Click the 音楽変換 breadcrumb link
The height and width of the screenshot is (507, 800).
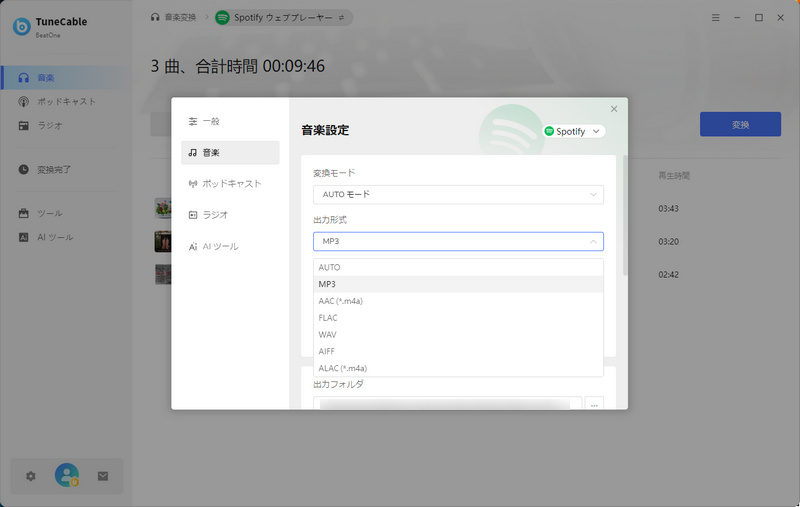180,17
